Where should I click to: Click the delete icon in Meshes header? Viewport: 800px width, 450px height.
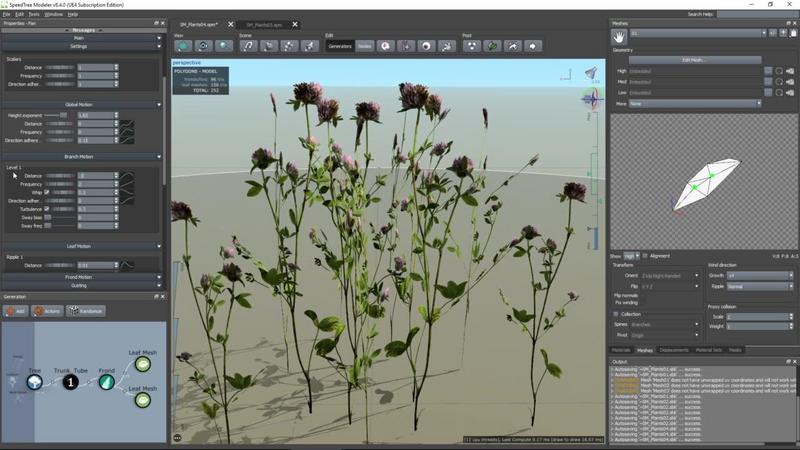[x=793, y=33]
